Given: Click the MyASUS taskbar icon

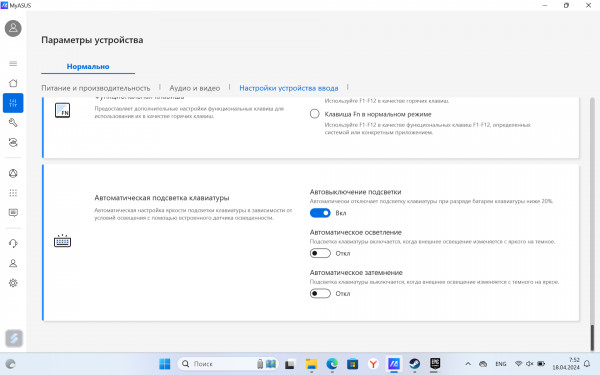Looking at the screenshot, I should point(394,364).
